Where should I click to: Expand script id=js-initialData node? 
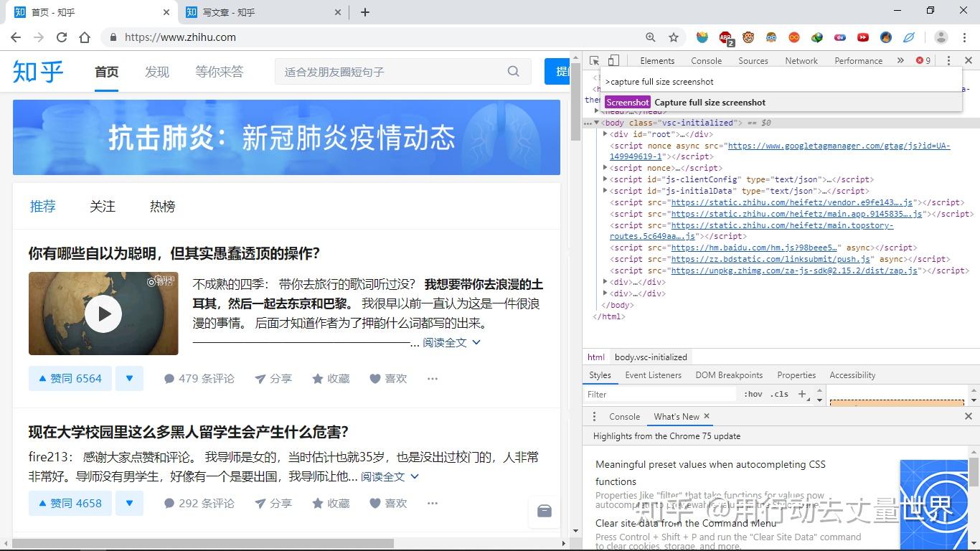606,191
